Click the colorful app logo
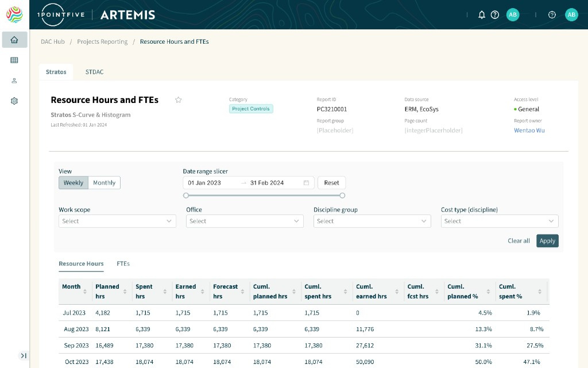The width and height of the screenshot is (588, 368). coord(14,14)
